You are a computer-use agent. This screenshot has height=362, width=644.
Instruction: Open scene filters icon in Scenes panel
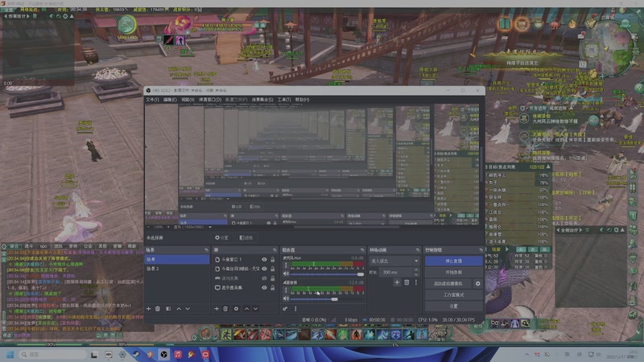pos(168,309)
